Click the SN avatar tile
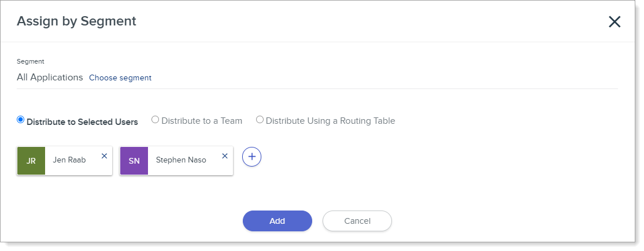This screenshot has width=644, height=251. point(134,161)
